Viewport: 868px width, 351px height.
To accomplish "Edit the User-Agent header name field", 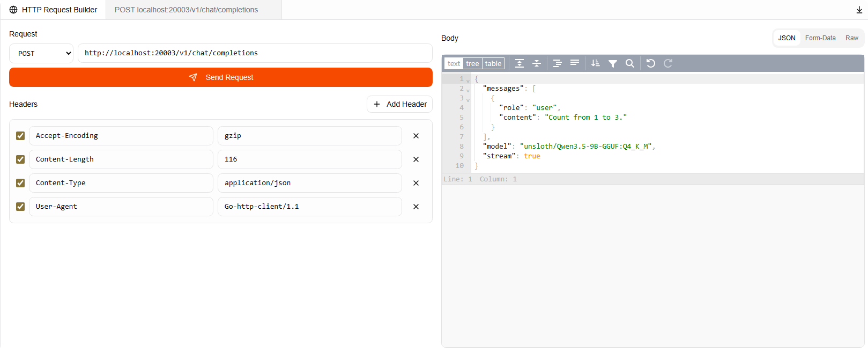I will click(121, 207).
